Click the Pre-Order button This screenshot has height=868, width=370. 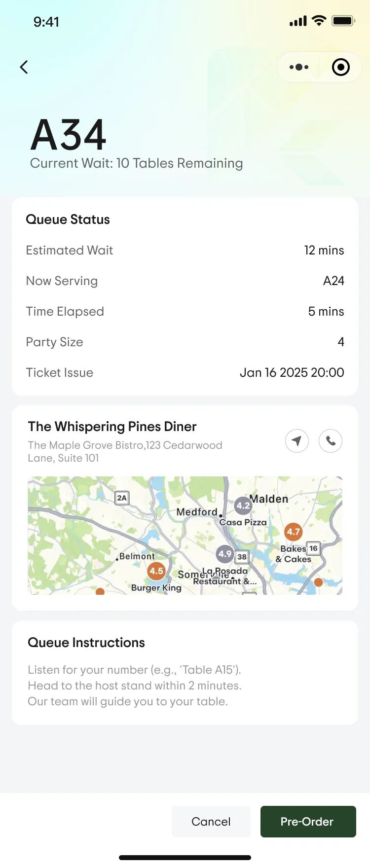pyautogui.click(x=308, y=822)
